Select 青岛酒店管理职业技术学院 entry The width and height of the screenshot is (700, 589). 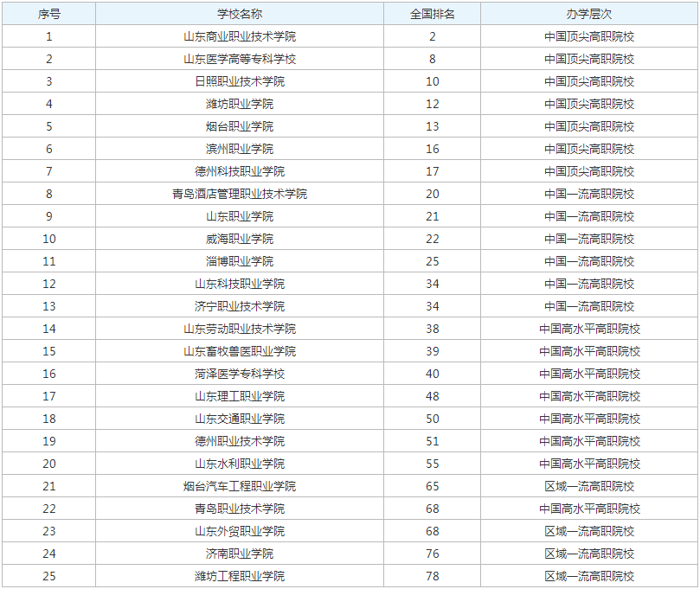coord(240,194)
